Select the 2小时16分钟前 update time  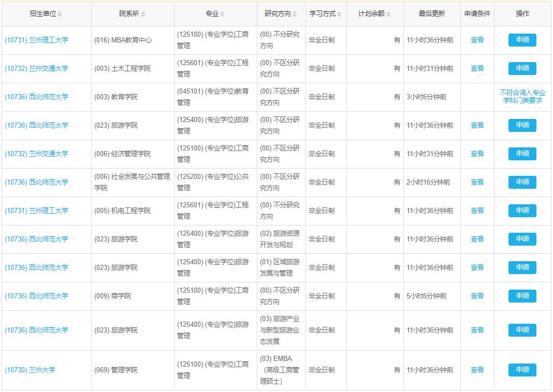coord(428,182)
